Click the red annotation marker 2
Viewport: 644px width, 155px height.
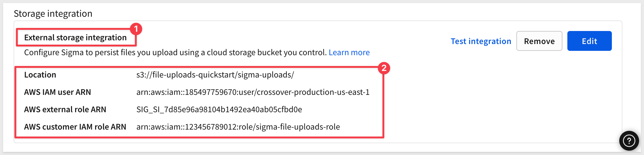coord(384,68)
